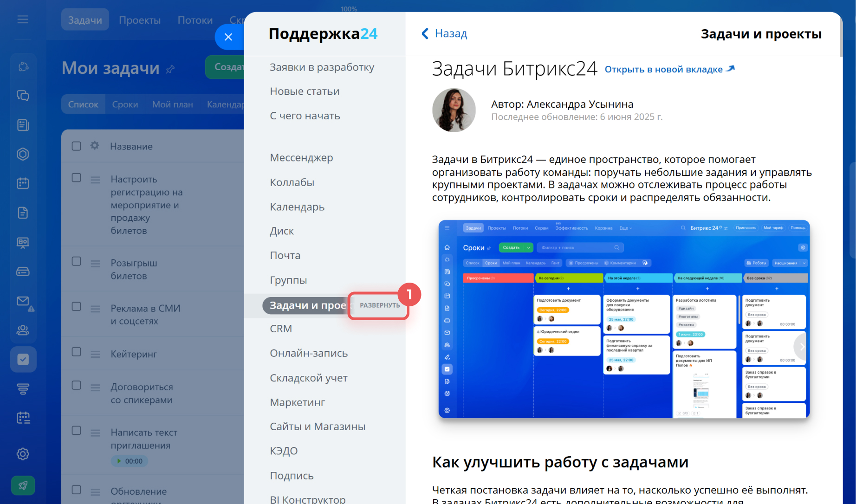The image size is (856, 504).
Task: Check the Обновление task checkbox
Action: [77, 490]
